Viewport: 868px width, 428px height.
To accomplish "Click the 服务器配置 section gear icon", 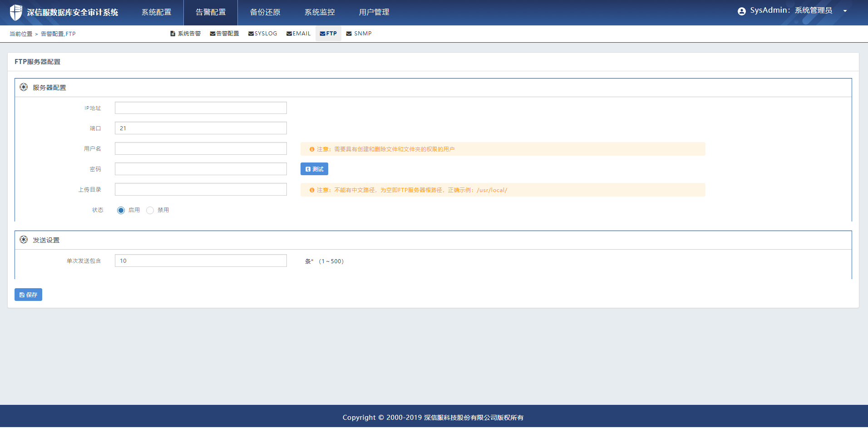I will click(x=24, y=87).
